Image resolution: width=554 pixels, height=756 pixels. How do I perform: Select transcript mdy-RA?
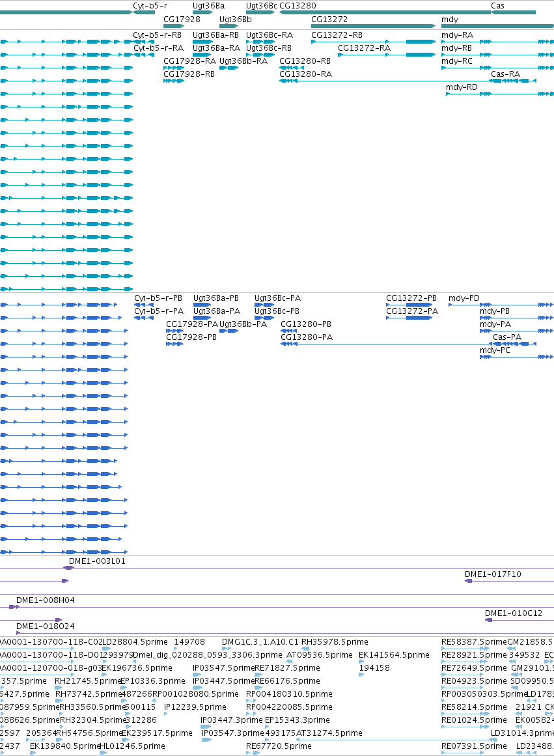coord(457,35)
